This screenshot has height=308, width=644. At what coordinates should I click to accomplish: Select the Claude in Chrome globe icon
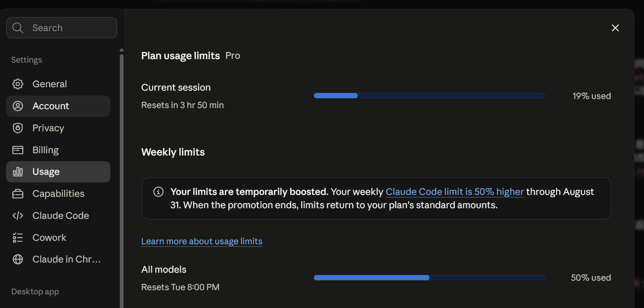pyautogui.click(x=18, y=259)
